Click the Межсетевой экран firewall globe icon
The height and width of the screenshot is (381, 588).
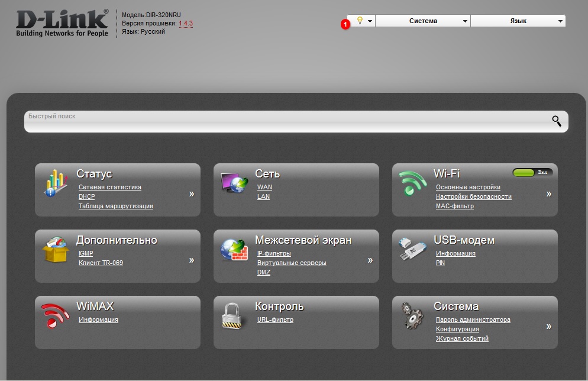[234, 250]
